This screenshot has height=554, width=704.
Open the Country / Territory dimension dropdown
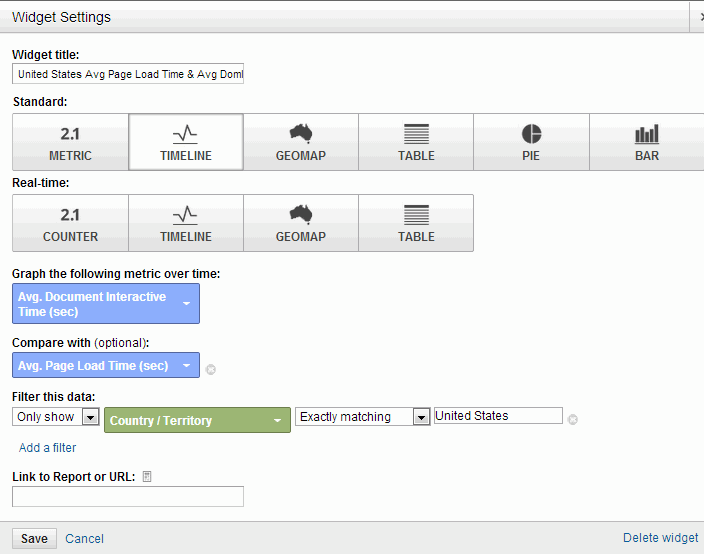(x=198, y=420)
